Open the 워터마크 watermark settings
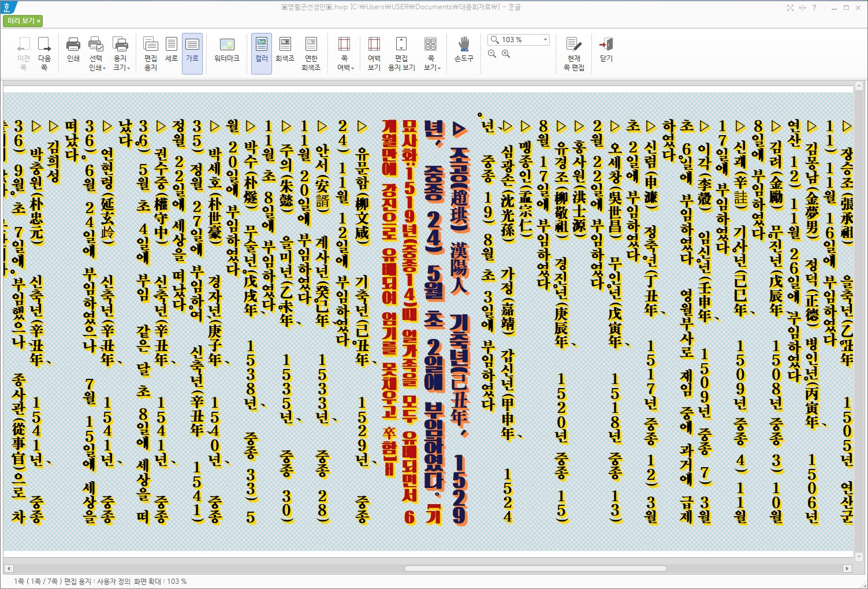Viewport: 868px width, 589px height. pyautogui.click(x=227, y=49)
